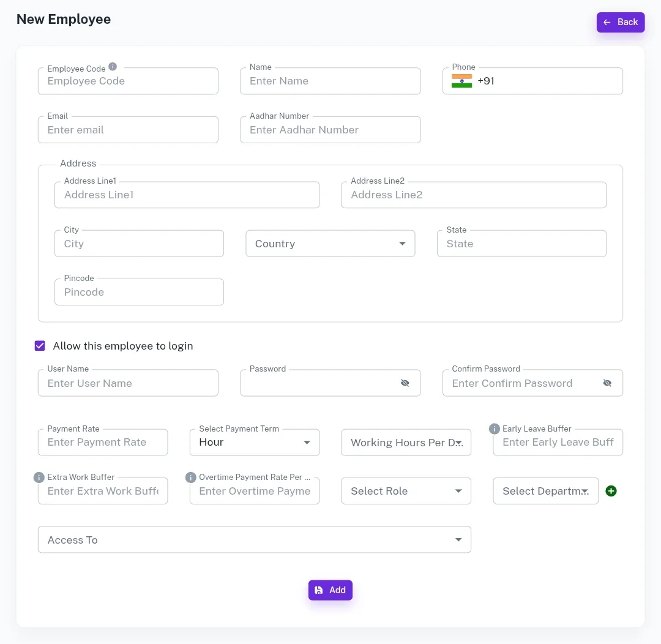Click the New Employee page heading

pyautogui.click(x=64, y=20)
